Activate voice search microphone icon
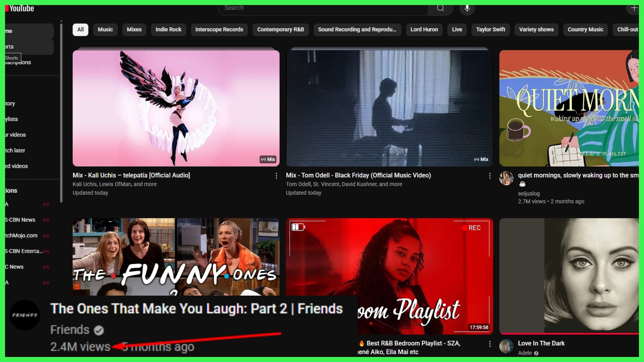 click(x=467, y=8)
